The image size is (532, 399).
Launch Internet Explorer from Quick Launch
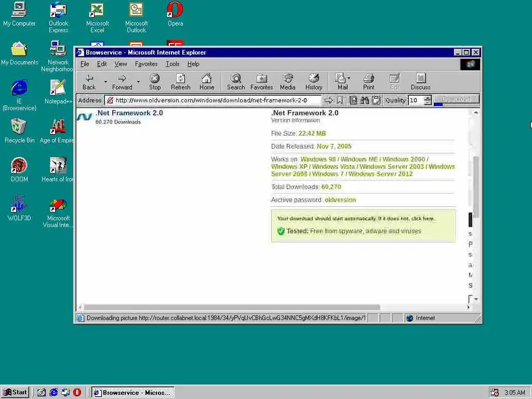click(x=54, y=392)
